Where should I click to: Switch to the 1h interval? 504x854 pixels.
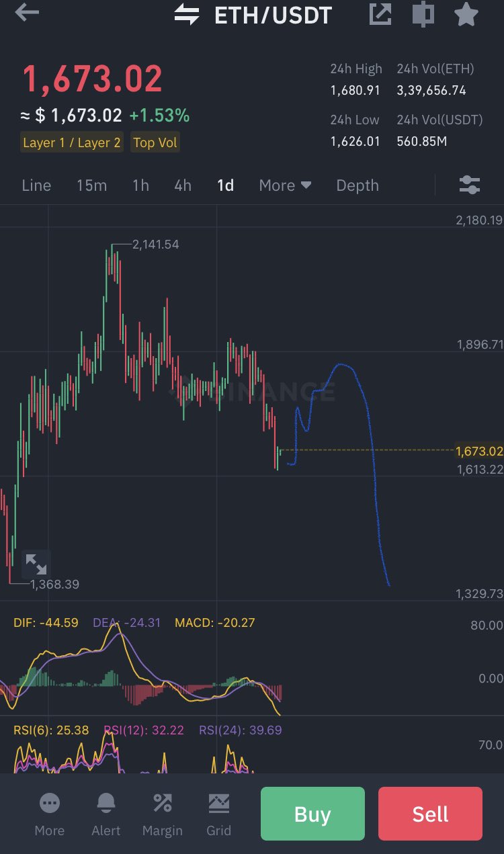(x=140, y=185)
